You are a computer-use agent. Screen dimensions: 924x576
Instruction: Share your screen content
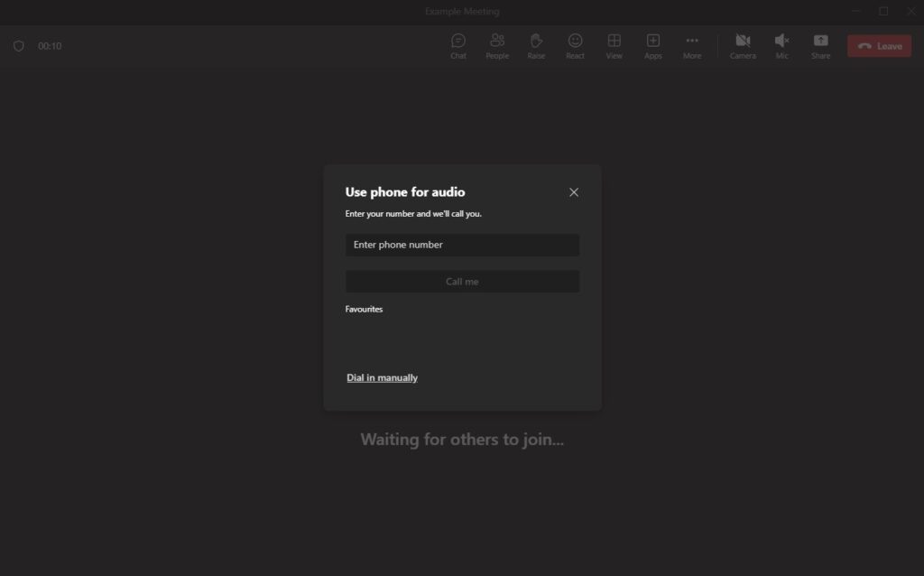tap(820, 46)
